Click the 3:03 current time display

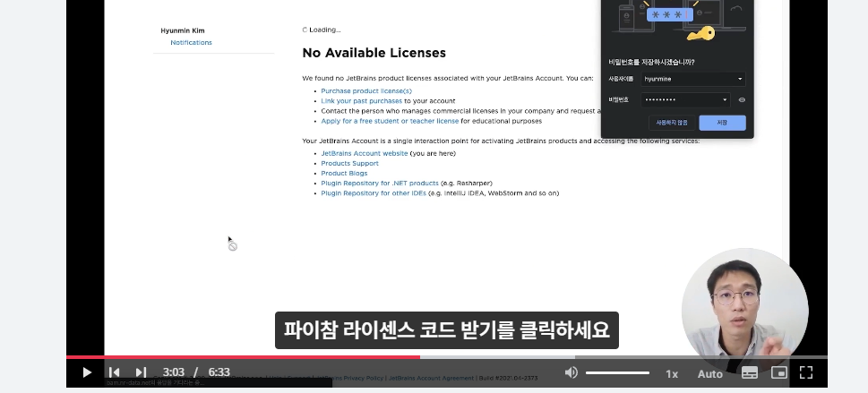pyautogui.click(x=173, y=372)
